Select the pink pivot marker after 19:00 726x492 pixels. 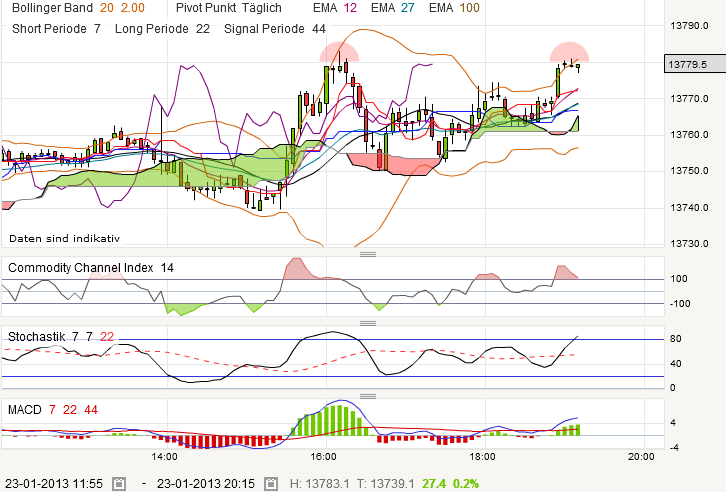pyautogui.click(x=569, y=52)
